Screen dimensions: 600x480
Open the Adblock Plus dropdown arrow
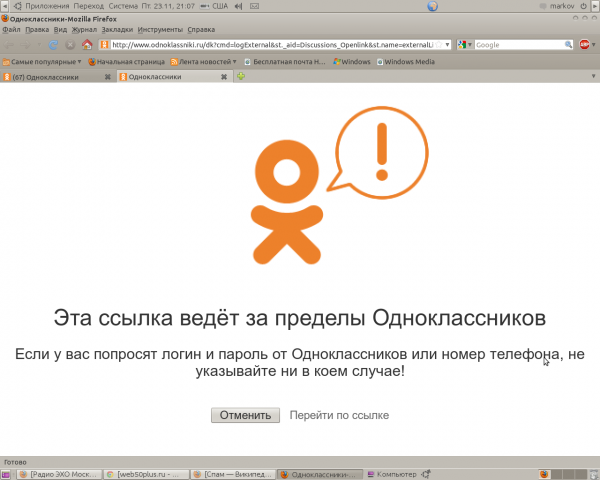(593, 45)
